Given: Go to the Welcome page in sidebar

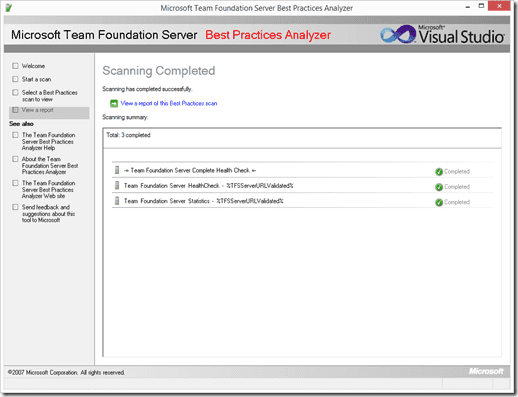Looking at the screenshot, I should tap(33, 66).
